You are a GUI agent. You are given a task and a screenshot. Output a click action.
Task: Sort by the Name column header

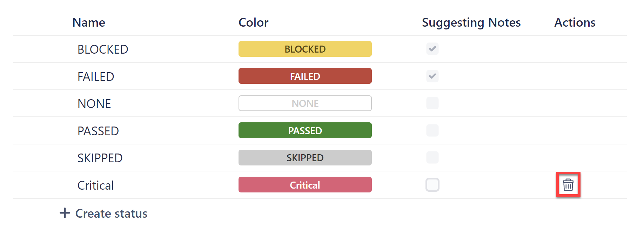coord(88,22)
